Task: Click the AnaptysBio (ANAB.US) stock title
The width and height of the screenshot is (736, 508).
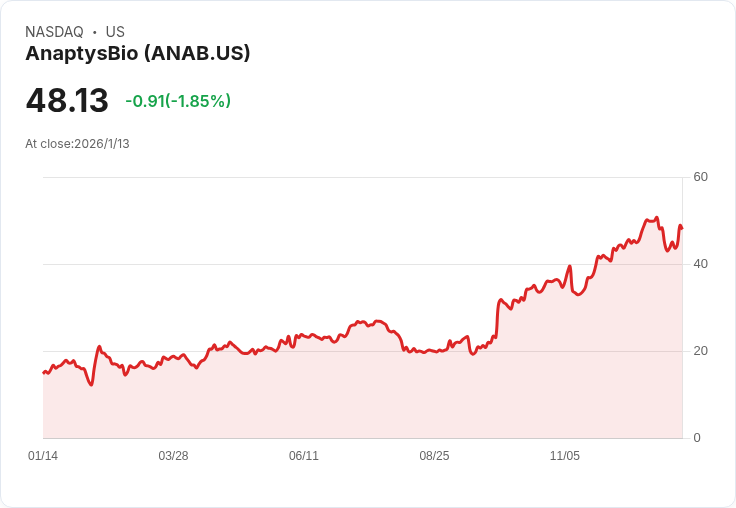Action: point(138,53)
